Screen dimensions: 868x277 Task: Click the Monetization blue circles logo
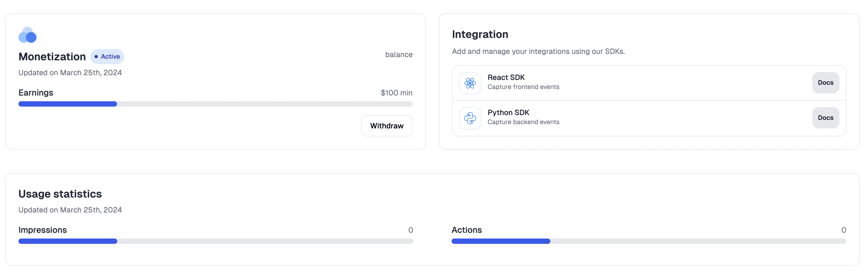point(27,35)
